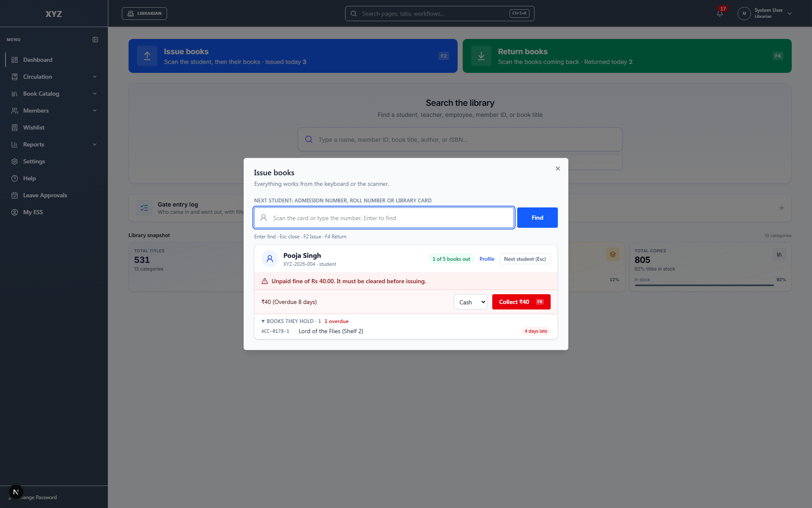Click the Return books download arrow icon
812x508 pixels.
coord(481,56)
